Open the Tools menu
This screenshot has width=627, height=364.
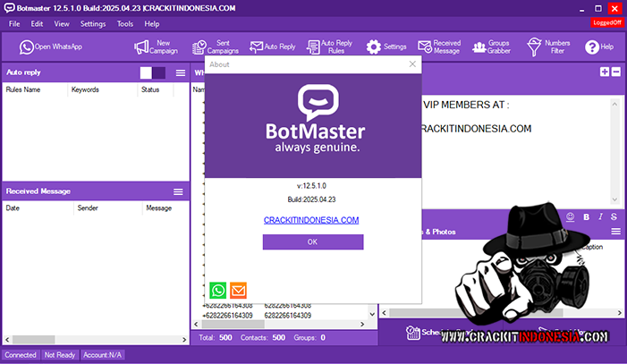125,23
